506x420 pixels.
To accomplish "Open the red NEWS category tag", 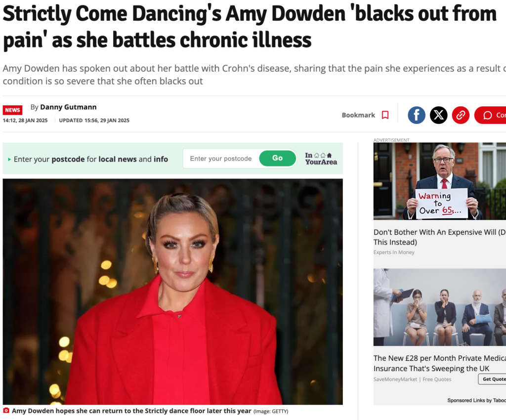I will [12, 110].
